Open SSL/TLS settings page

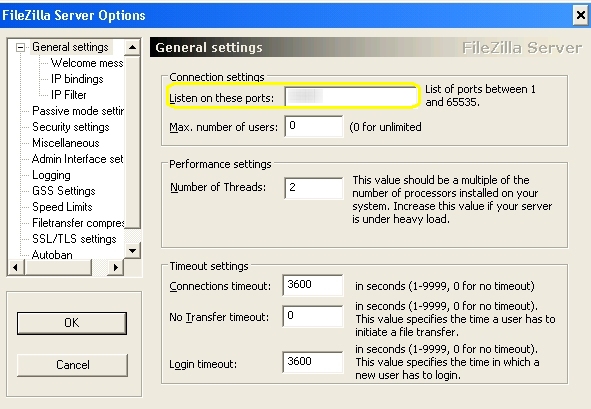pos(74,239)
